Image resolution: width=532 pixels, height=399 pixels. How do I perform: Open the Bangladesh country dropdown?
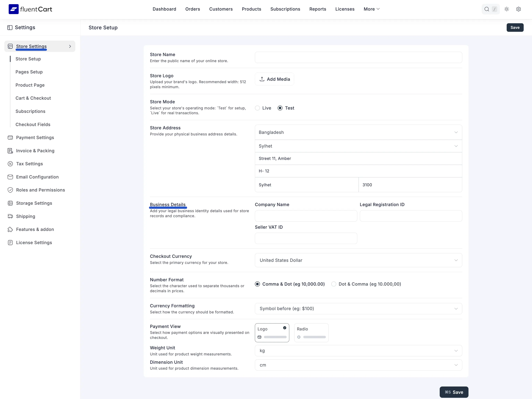pyautogui.click(x=358, y=132)
